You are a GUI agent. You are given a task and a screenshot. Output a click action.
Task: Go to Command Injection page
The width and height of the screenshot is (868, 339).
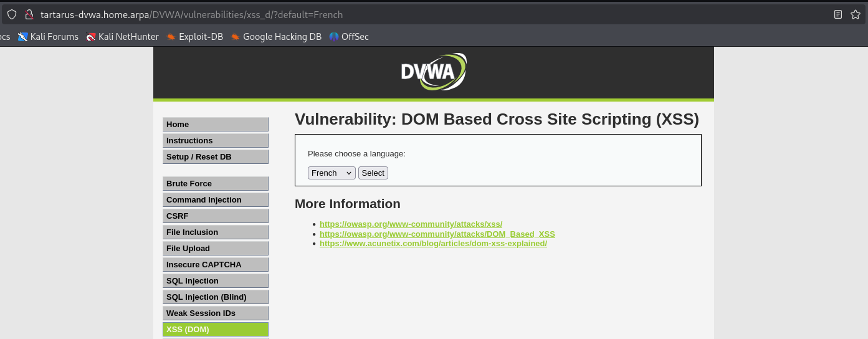point(215,200)
